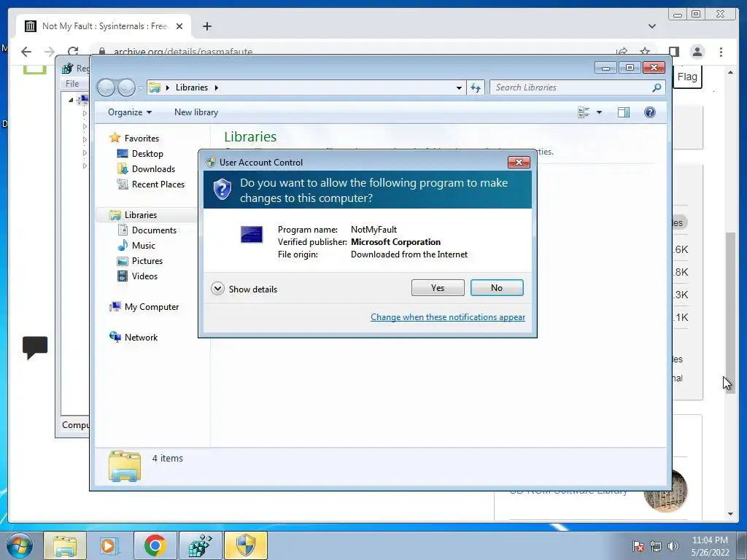Bookmark this page with star icon

point(645,52)
